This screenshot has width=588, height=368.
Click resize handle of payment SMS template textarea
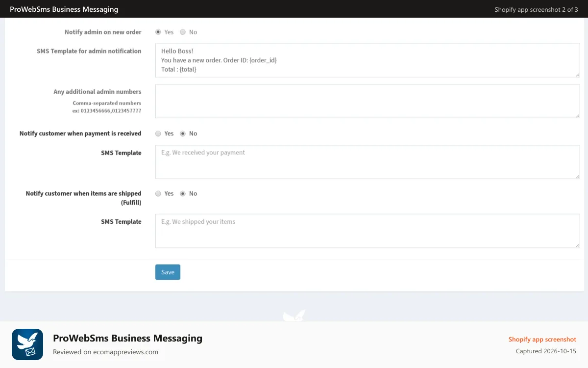[577, 176]
